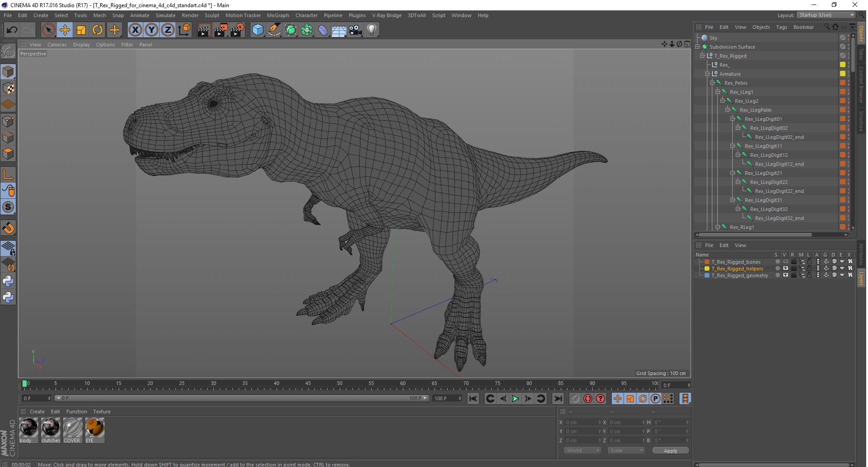Screen dimensions: 868x467
Task: Click Render View clapperboard icon
Action: pos(204,30)
